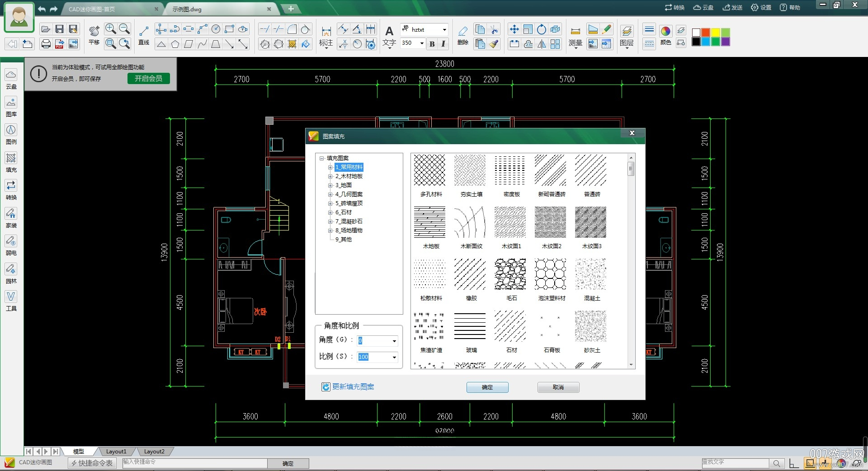
Task: Select the Line (直线) drawing tool
Action: pyautogui.click(x=144, y=35)
